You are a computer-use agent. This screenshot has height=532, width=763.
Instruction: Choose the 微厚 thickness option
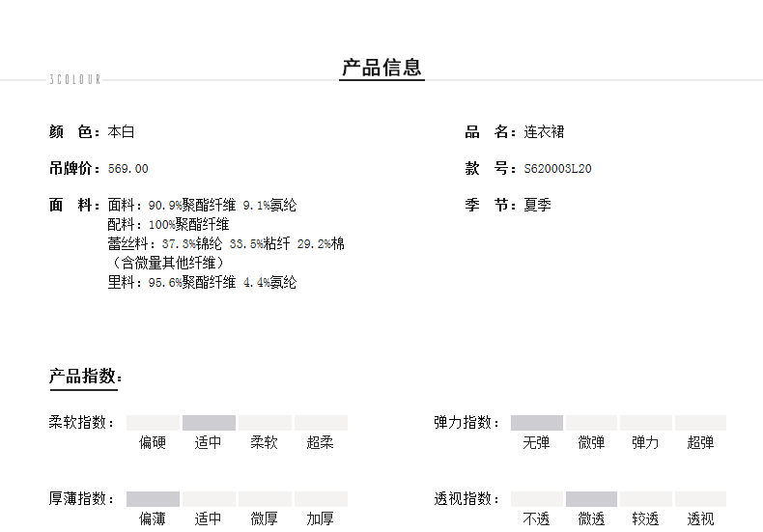[x=264, y=519]
